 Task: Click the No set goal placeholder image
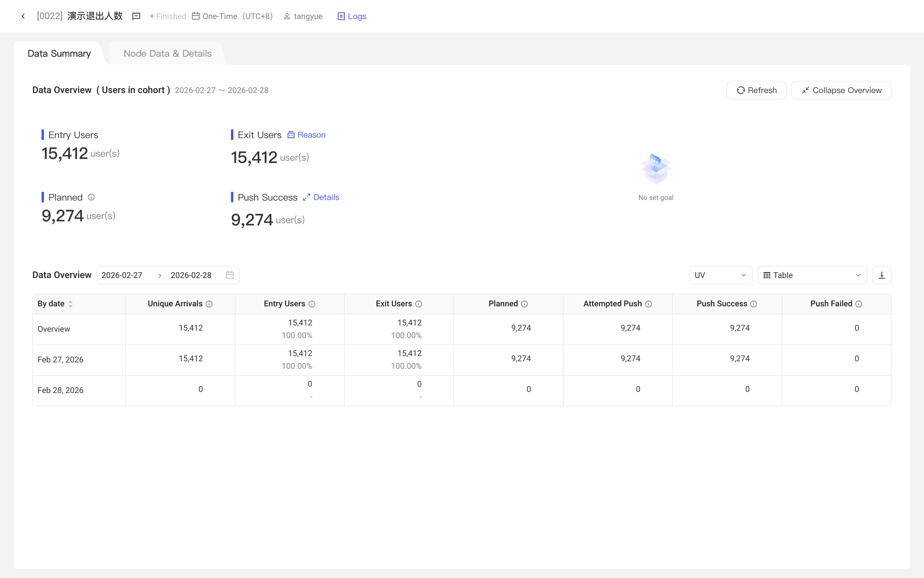pos(656,169)
